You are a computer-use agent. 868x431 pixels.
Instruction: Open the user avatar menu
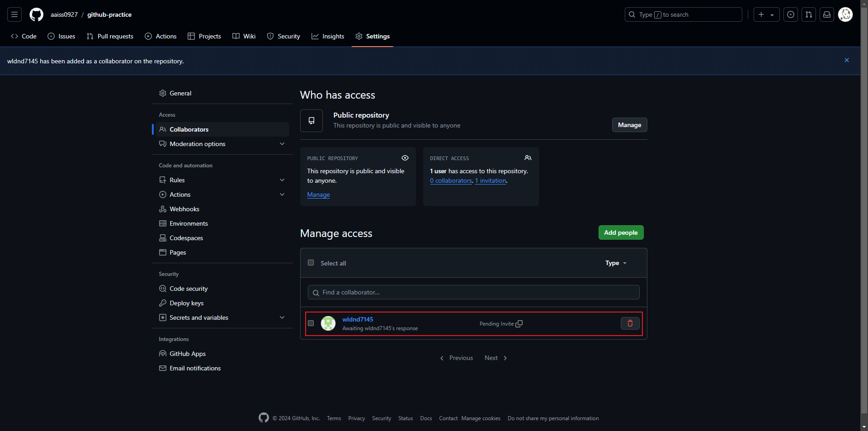pyautogui.click(x=845, y=14)
